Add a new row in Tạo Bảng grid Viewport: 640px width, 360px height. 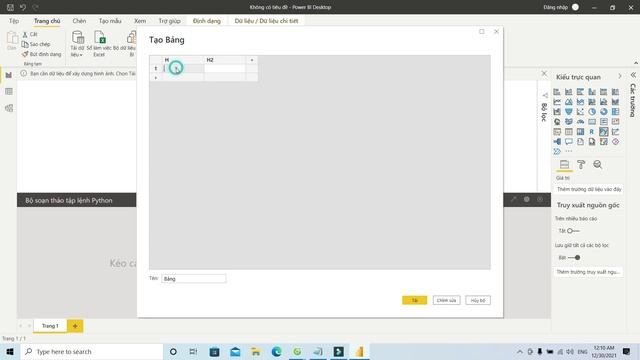point(156,78)
